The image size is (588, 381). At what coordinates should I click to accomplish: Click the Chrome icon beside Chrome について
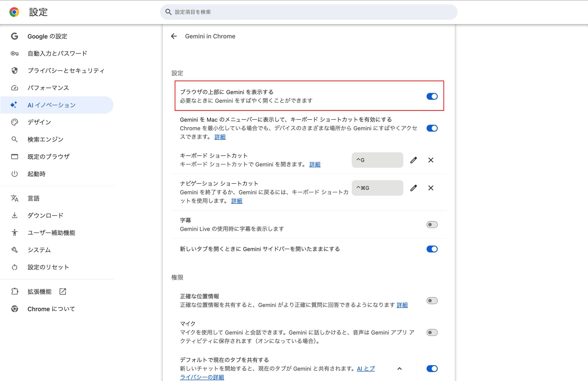click(14, 309)
